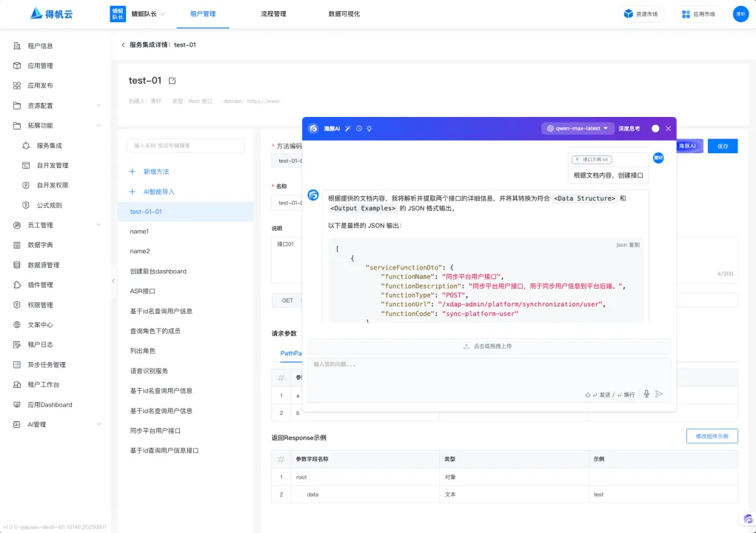Open 权限管理 sidebar item
This screenshot has height=533, width=756.
40,305
